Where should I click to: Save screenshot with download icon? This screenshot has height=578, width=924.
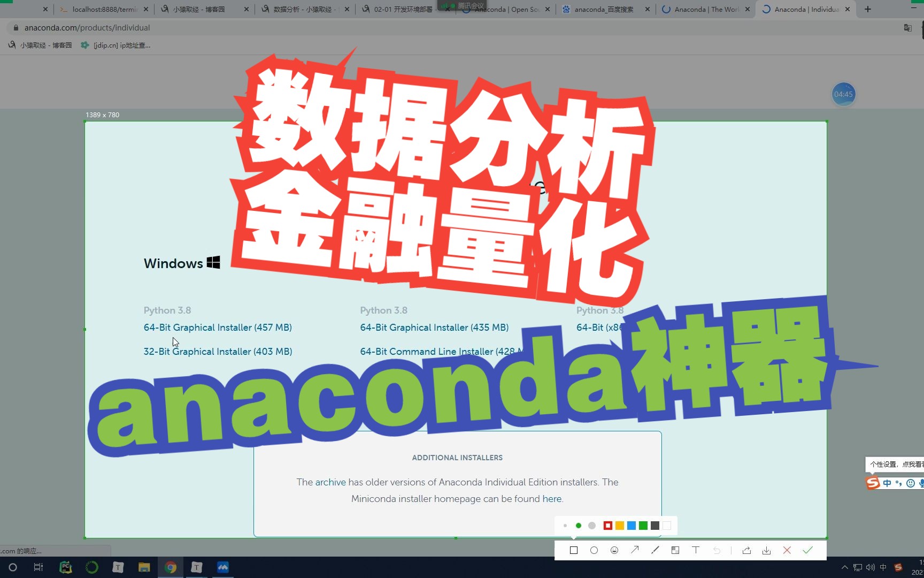pos(767,550)
